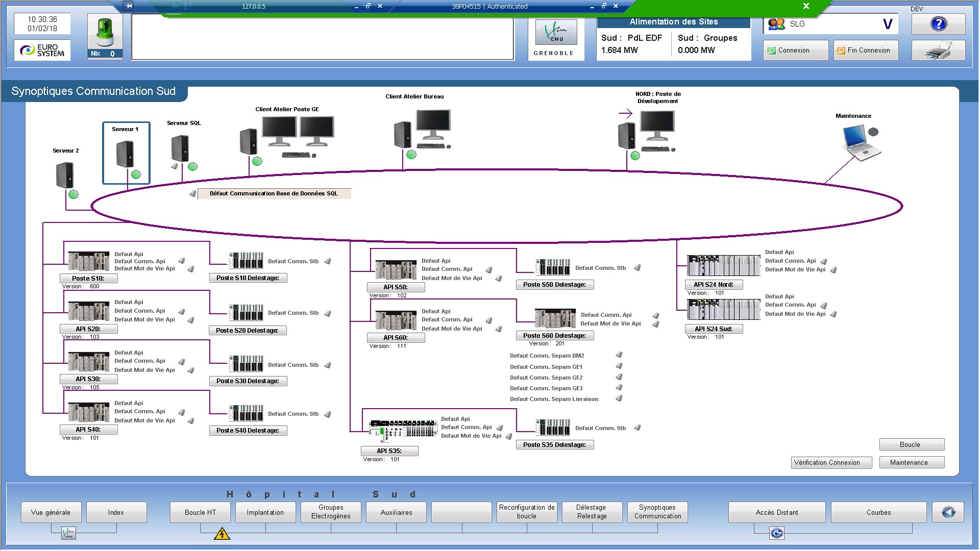Click the API S35 rack image
Viewport: 980px width, 551px height.
pos(403,429)
